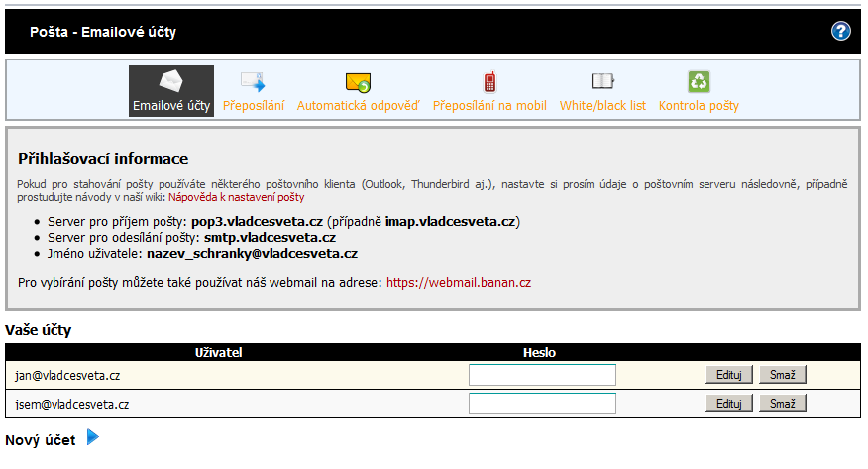Image resolution: width=868 pixels, height=469 pixels.
Task: Focus the Heslo field for jan@vladcesveta.cz
Action: [x=542, y=375]
